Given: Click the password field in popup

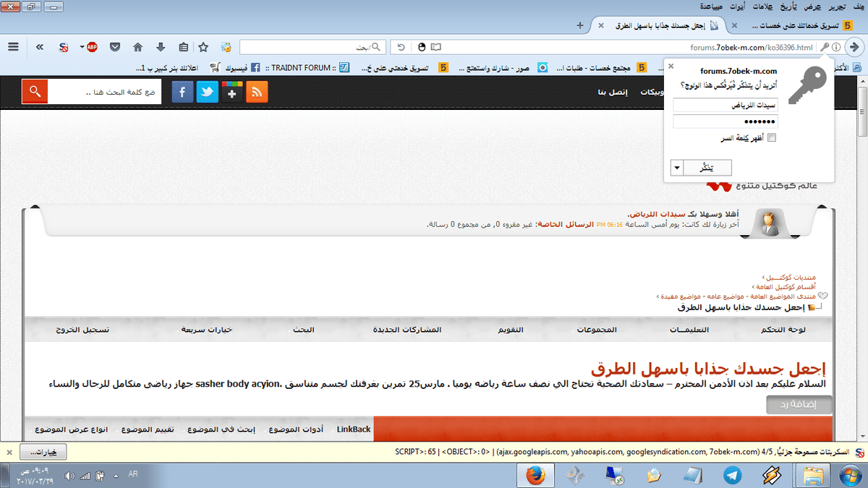Looking at the screenshot, I should (x=725, y=121).
